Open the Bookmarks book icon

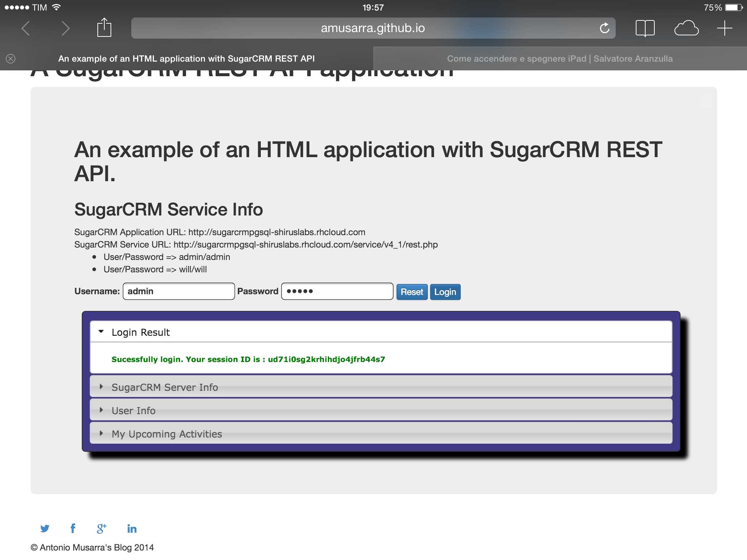(645, 28)
